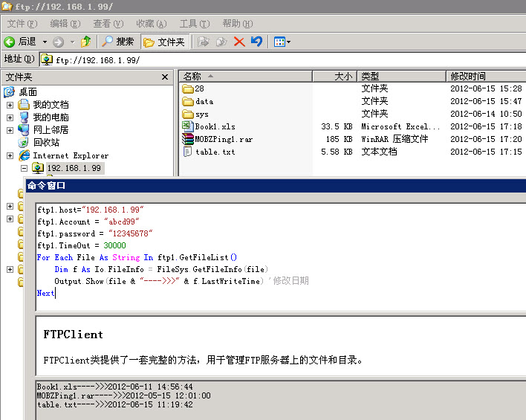Select the table.txt text file icon
The image size is (526, 420).
coord(187,152)
